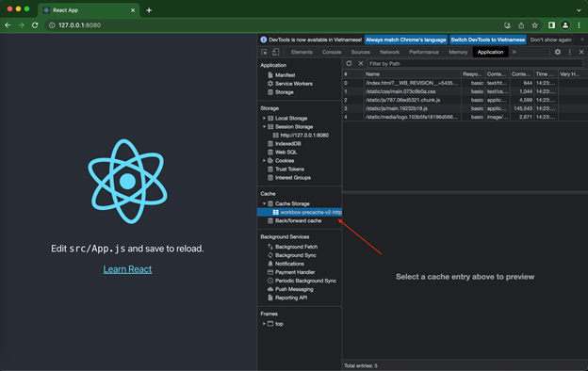Switch to the Elements tab

(302, 52)
